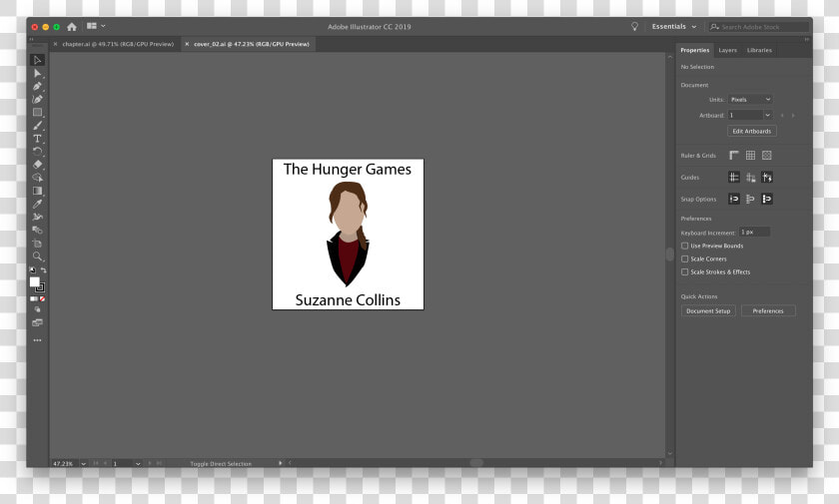Switch to cover_02.ai document tab
The height and width of the screenshot is (504, 839).
252,44
